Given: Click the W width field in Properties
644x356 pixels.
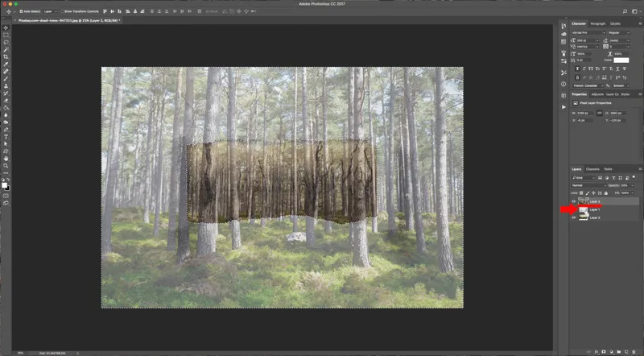Looking at the screenshot, I should (x=585, y=113).
